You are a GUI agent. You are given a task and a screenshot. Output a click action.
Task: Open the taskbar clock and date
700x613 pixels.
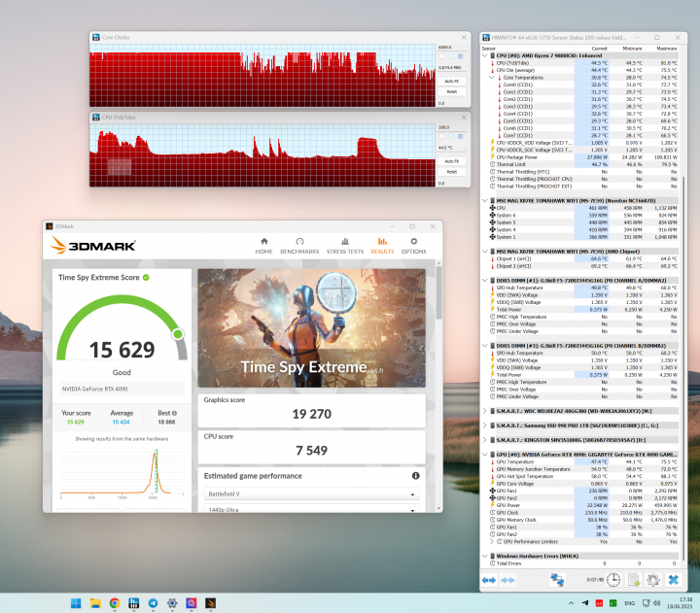pyautogui.click(x=680, y=603)
